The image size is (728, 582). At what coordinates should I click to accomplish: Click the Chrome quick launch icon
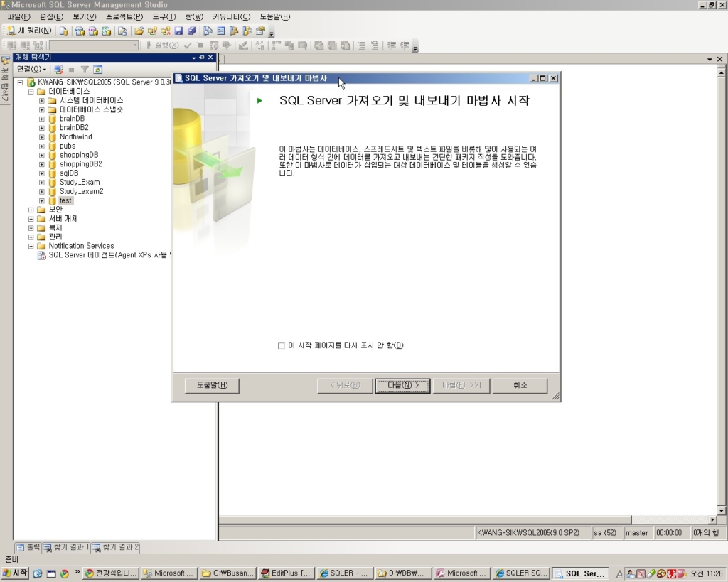point(64,573)
